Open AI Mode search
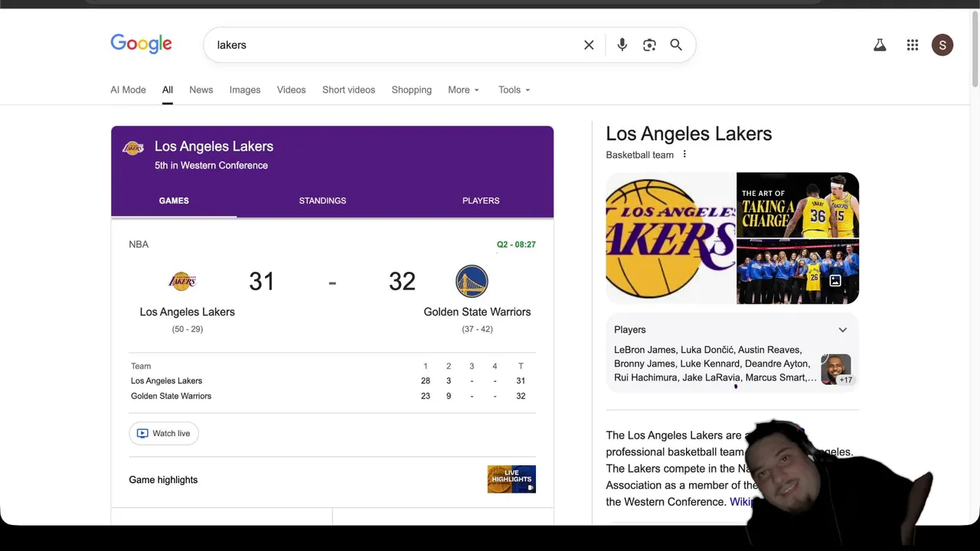The image size is (980, 551). pos(128,90)
